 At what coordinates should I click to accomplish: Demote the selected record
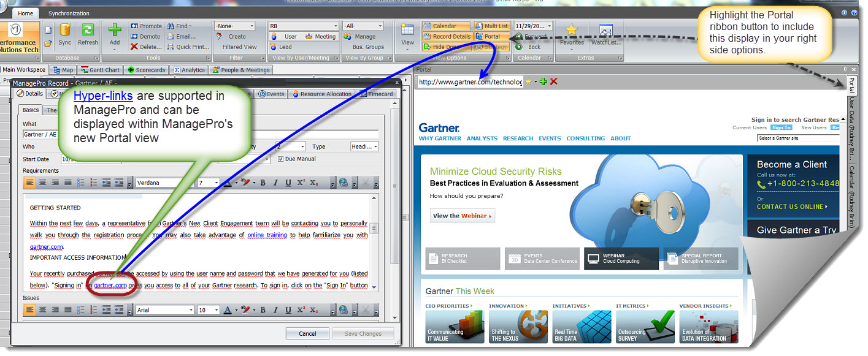pos(145,36)
